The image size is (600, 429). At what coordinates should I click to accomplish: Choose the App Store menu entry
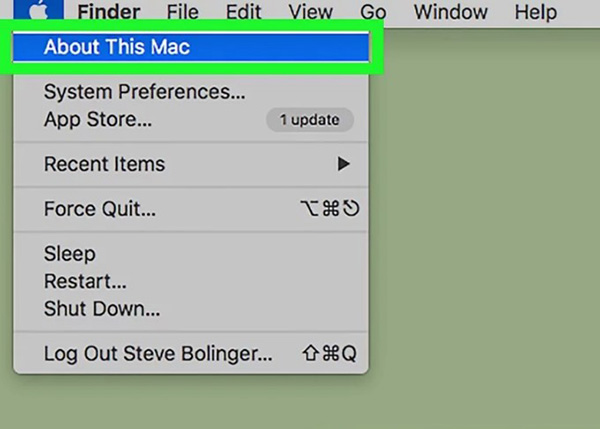(x=98, y=120)
